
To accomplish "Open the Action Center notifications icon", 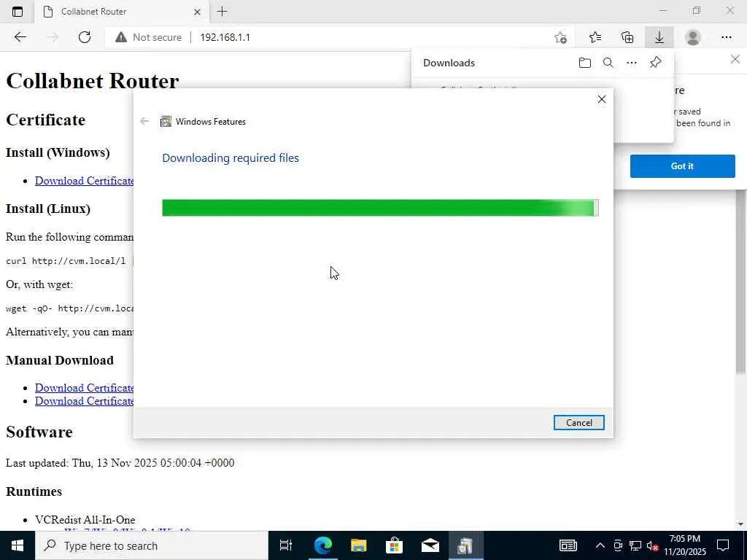I will [x=723, y=545].
